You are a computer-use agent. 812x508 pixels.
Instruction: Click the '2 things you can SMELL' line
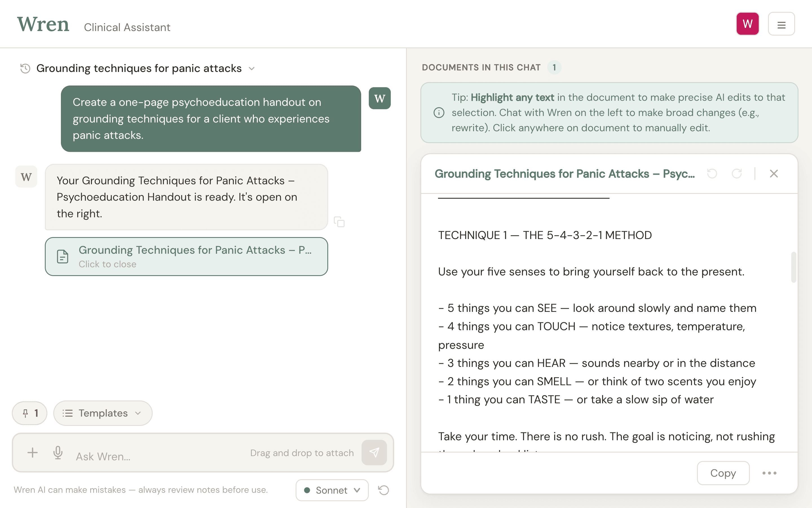click(x=597, y=382)
